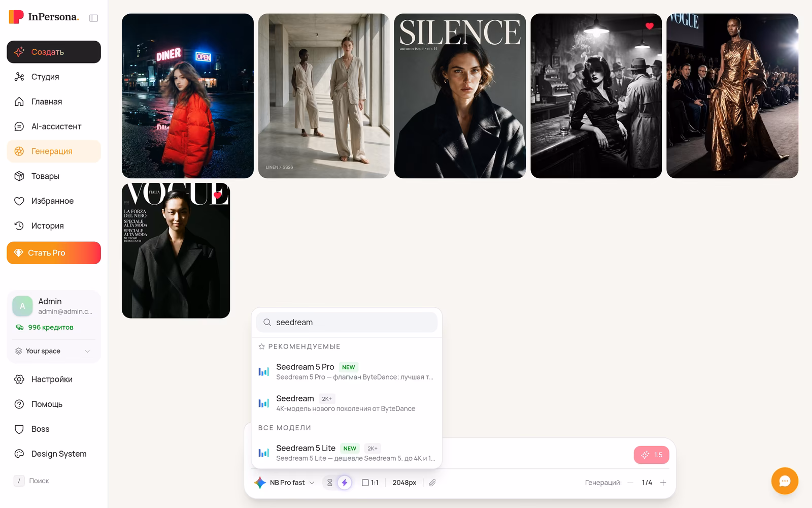The image size is (812, 508).
Task: Open Товары section
Action: 54,176
